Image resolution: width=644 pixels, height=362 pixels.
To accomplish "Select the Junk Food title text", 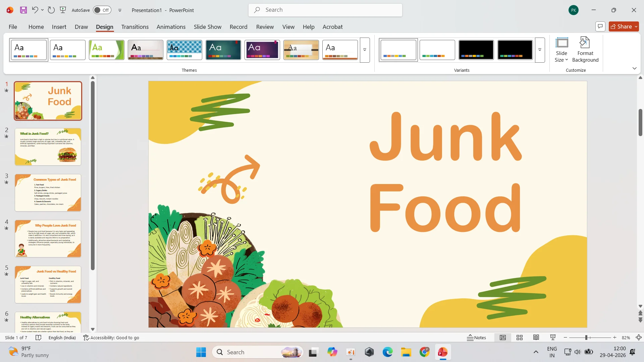I will (445, 172).
